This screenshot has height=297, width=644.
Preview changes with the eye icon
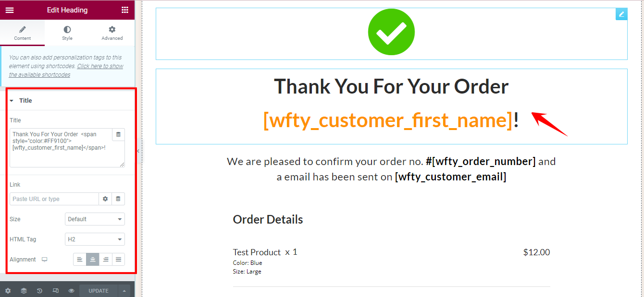[x=71, y=290]
